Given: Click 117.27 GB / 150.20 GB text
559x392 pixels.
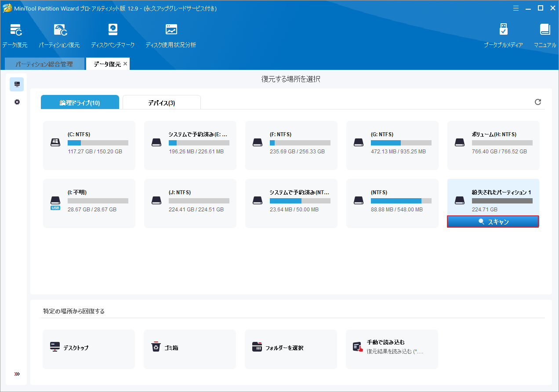Looking at the screenshot, I should pos(95,152).
